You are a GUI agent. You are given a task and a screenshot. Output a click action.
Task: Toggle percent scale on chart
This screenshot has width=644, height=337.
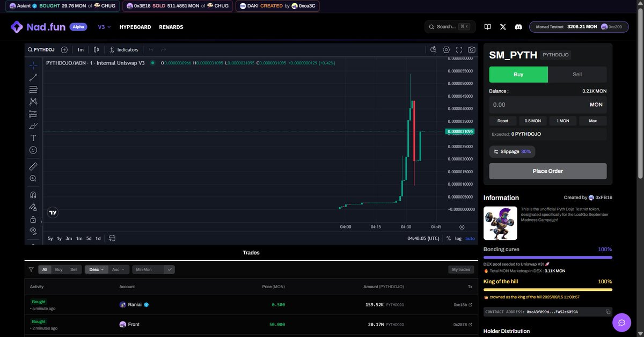coord(448,238)
